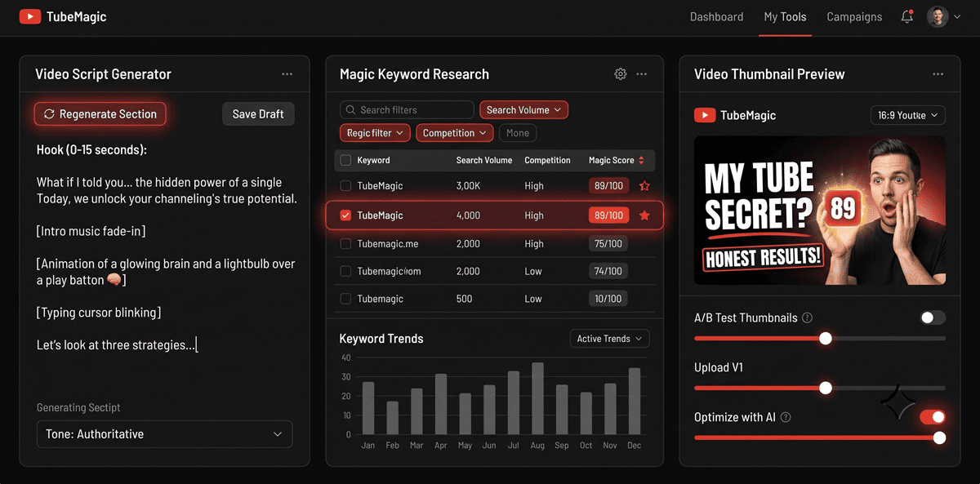The width and height of the screenshot is (980, 484).
Task: Click the Mone filter chip
Action: tap(517, 133)
